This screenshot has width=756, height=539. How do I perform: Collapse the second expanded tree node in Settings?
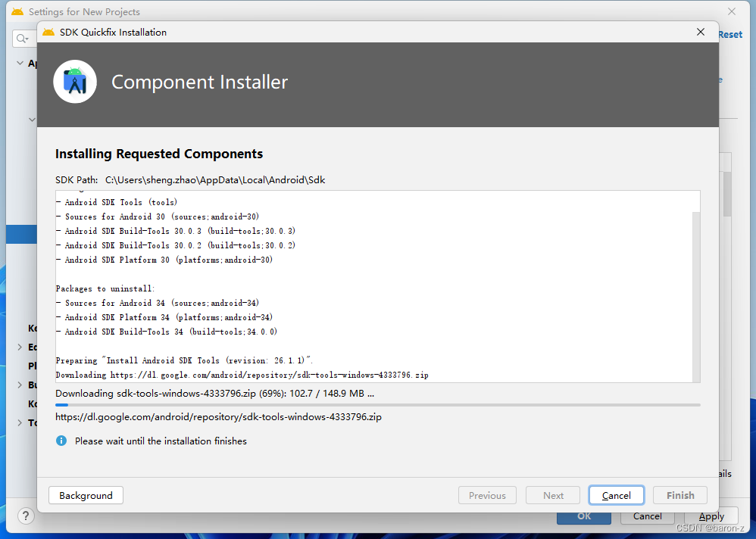coord(32,120)
